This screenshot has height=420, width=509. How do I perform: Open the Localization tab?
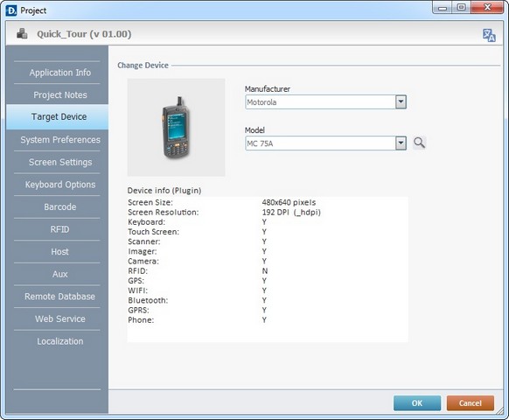coord(60,341)
